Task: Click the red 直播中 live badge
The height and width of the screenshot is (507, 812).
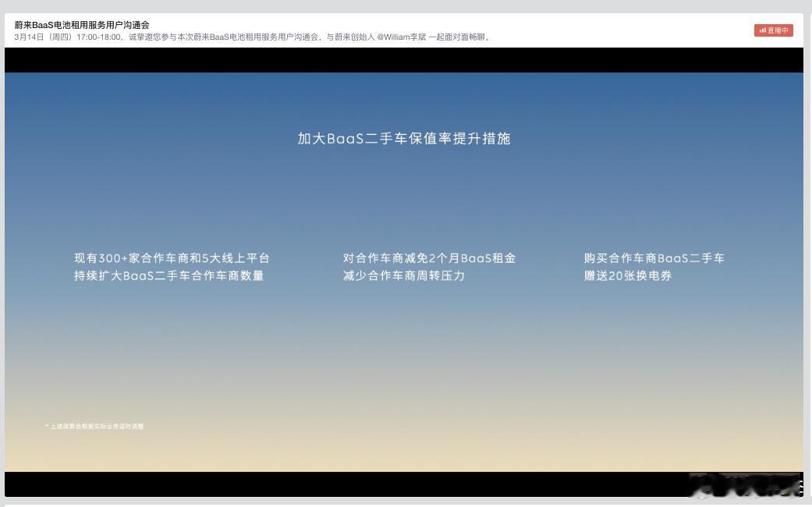Action: [x=773, y=30]
